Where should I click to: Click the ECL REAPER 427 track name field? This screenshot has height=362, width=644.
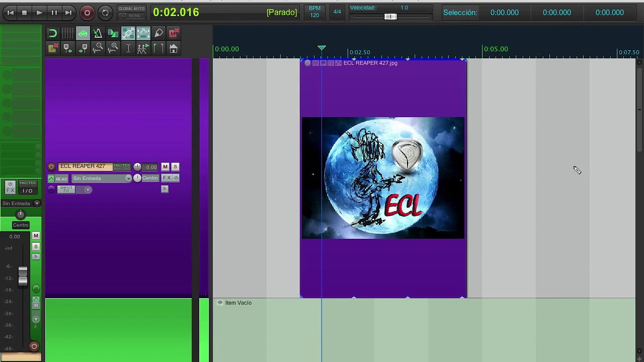click(85, 166)
